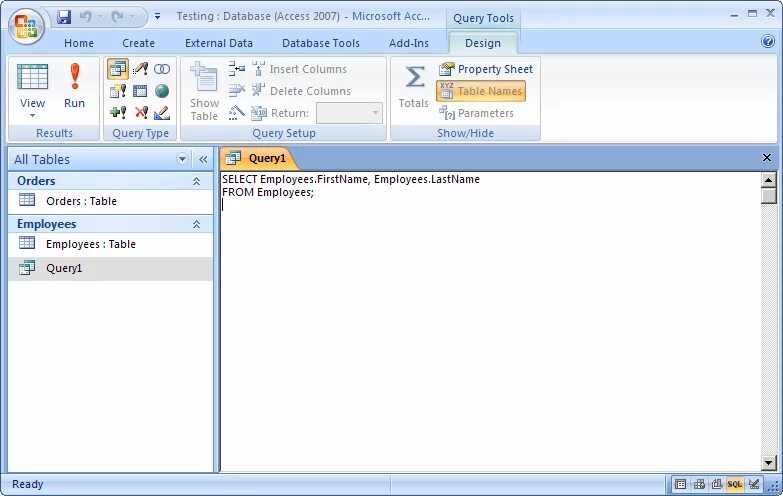This screenshot has width=783, height=496.
Task: Choose Delete query type icon
Action: click(x=141, y=112)
